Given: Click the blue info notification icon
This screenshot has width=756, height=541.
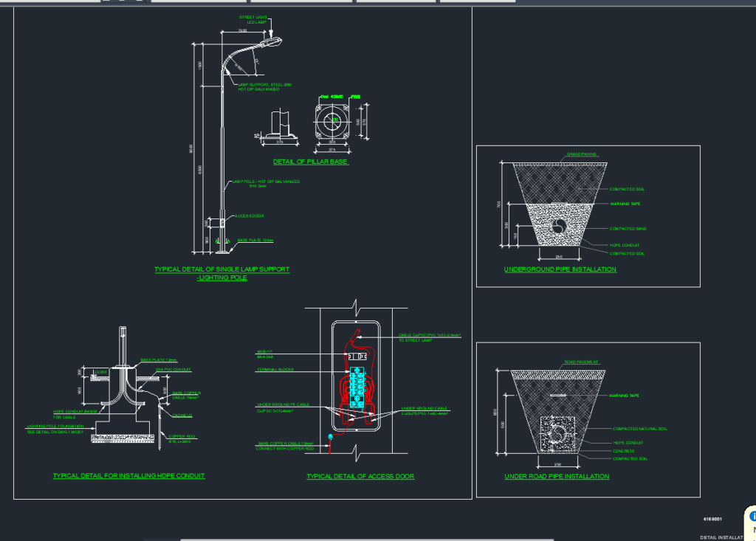Looking at the screenshot, I should (x=752, y=516).
